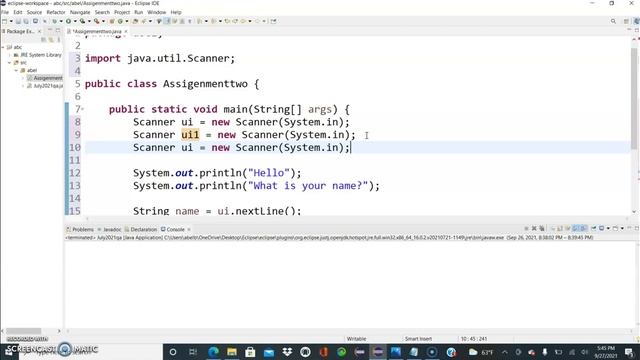Open the Navigate menu
640x360 pixels.
pyautogui.click(x=80, y=12)
